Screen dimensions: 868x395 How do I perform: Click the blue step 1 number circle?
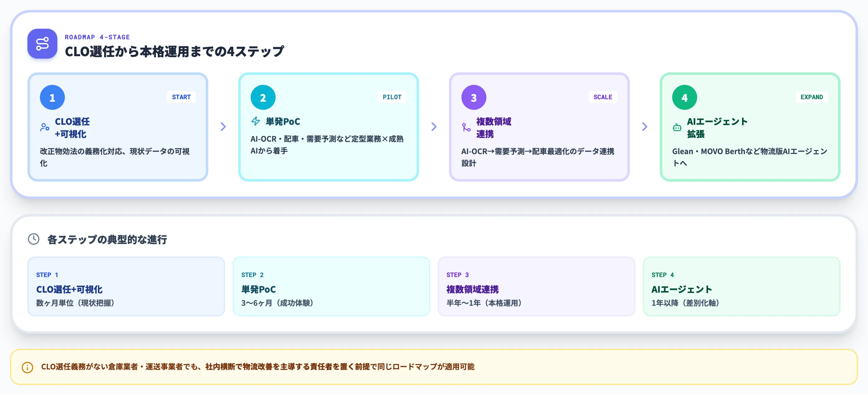tap(52, 97)
